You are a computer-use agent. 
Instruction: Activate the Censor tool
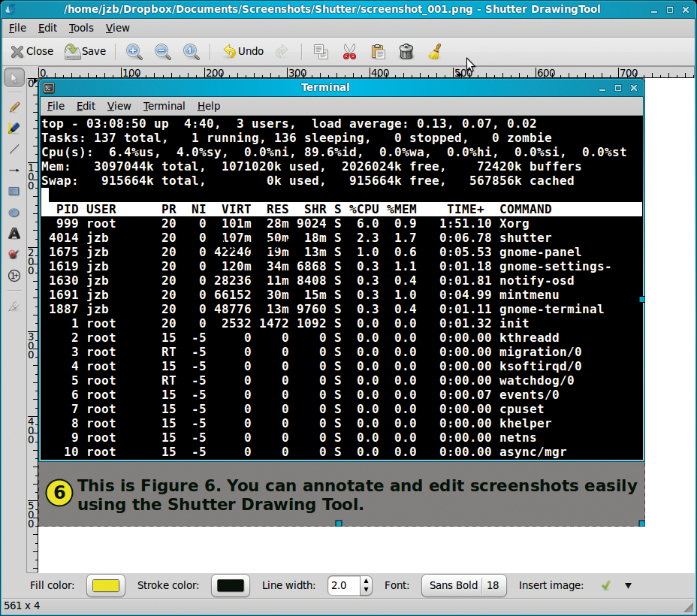pos(14,254)
